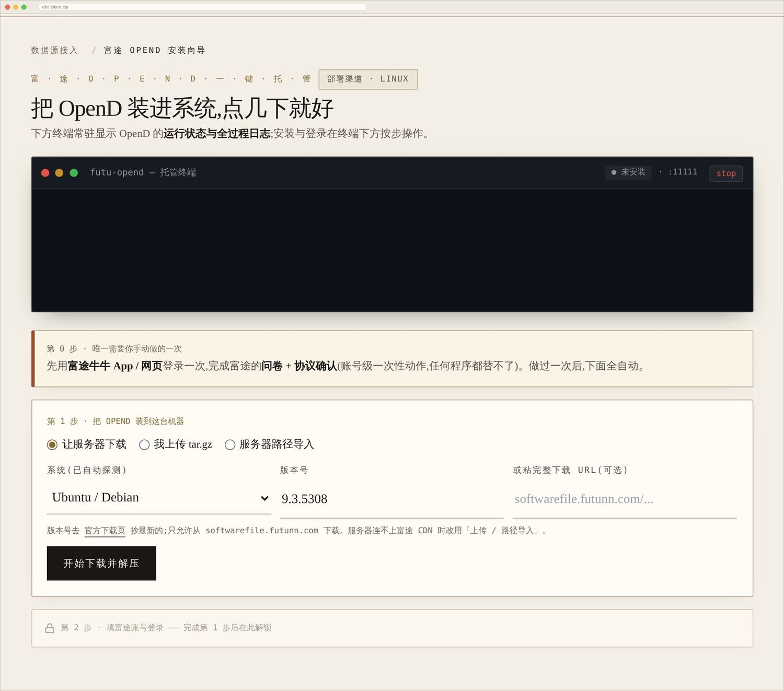The height and width of the screenshot is (691, 784).
Task: Select 让服务器下载 radio option
Action: tap(52, 444)
